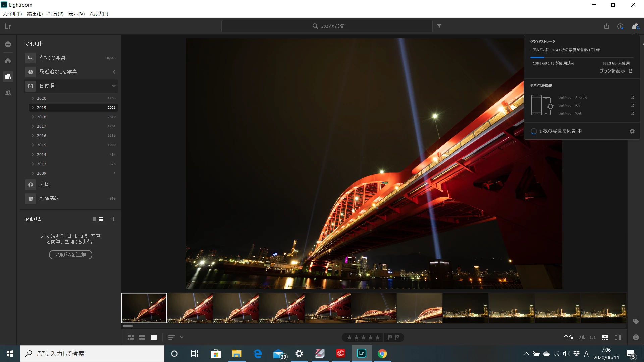Click the Add Photos plus icon
The width and height of the screenshot is (644, 362).
coord(8,44)
